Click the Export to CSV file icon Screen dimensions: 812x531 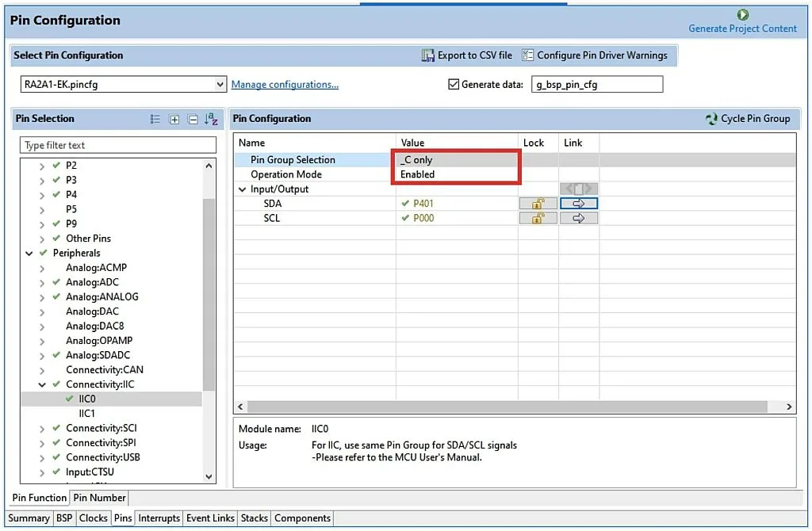click(x=427, y=55)
